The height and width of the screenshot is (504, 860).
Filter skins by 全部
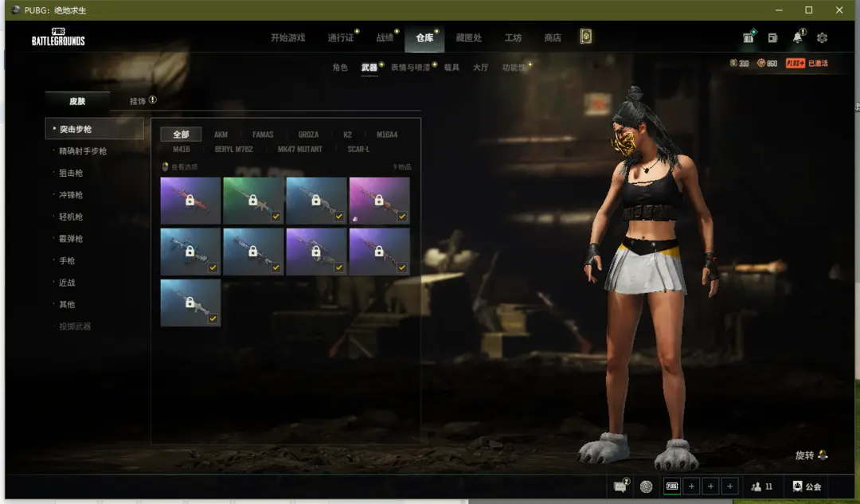coord(181,135)
